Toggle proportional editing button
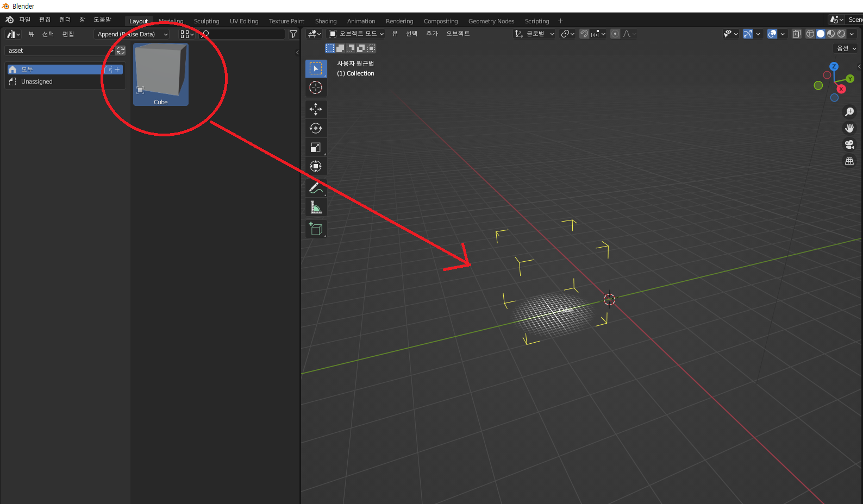This screenshot has width=863, height=504. pos(615,34)
